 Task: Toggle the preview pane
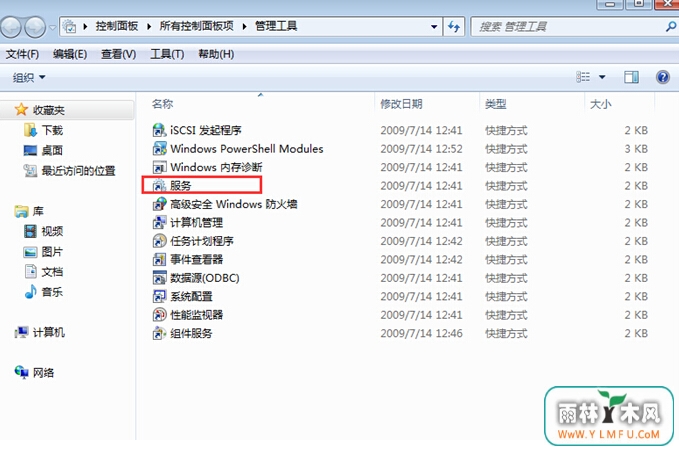[x=631, y=77]
